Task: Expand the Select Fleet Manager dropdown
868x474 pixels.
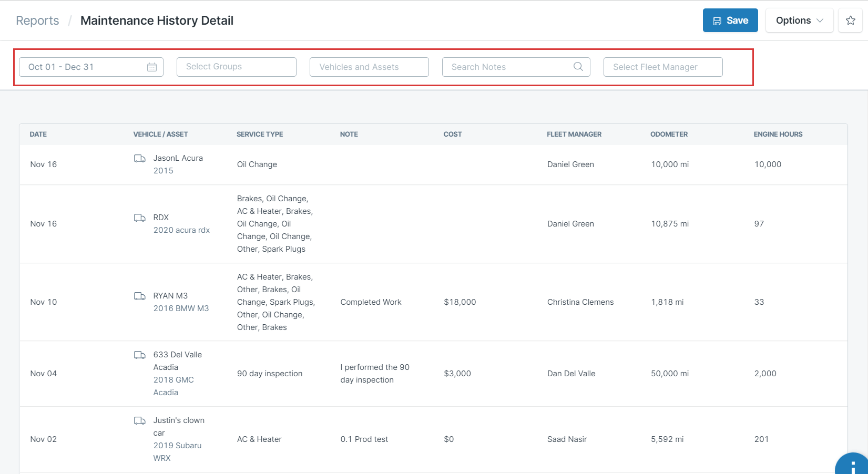Action: (x=663, y=67)
